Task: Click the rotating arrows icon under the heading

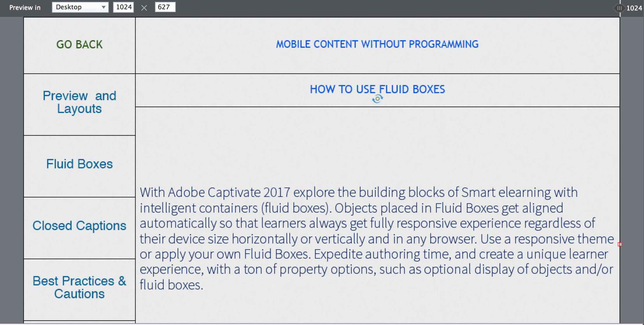Action: click(377, 99)
